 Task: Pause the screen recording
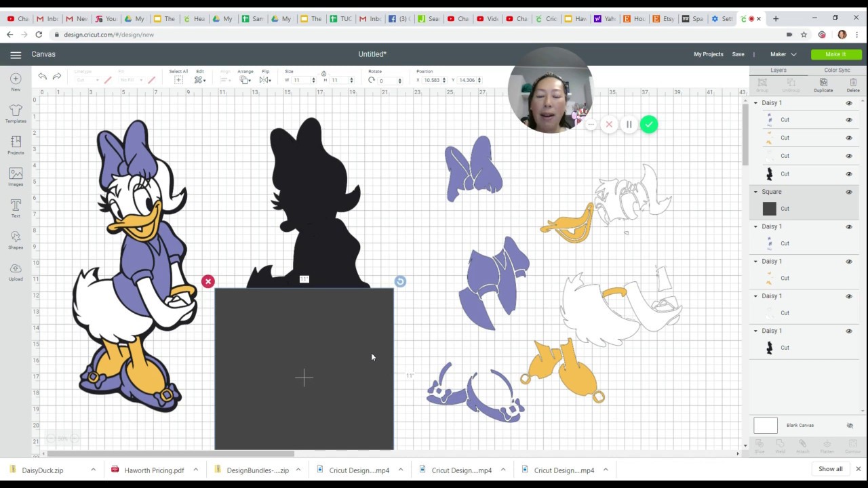(629, 125)
